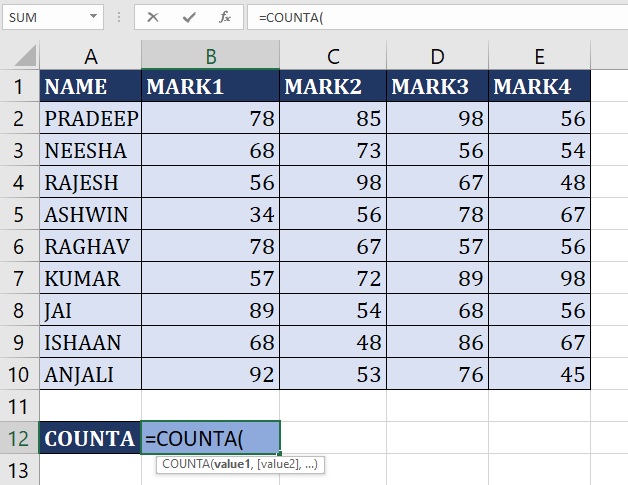628x485 pixels.
Task: Select ANJALI's MARK1 value 92
Action: pos(210,375)
